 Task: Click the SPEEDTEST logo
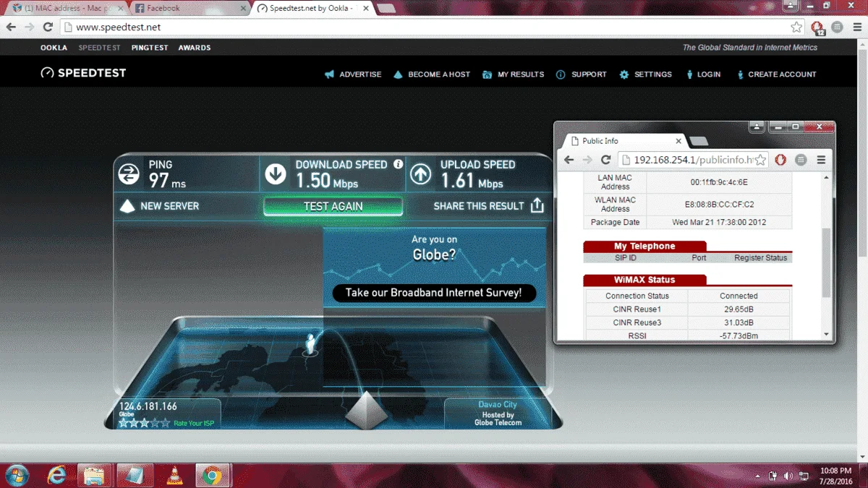pos(83,73)
